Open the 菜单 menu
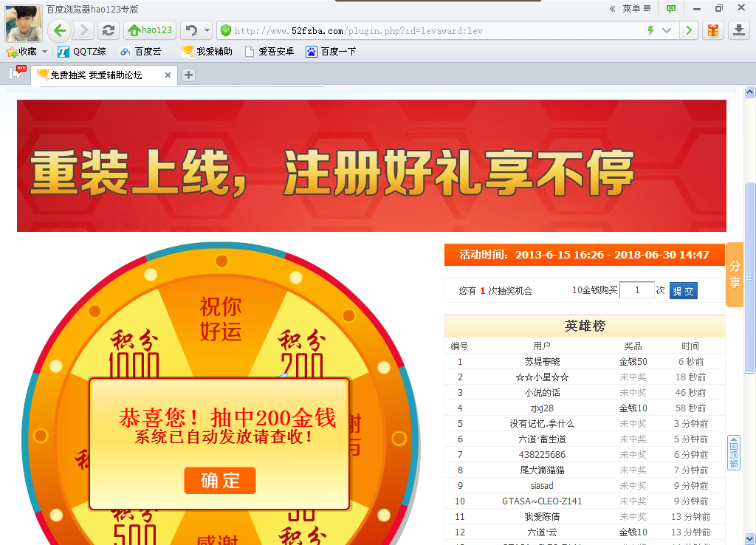This screenshot has height=545, width=756. click(x=636, y=8)
